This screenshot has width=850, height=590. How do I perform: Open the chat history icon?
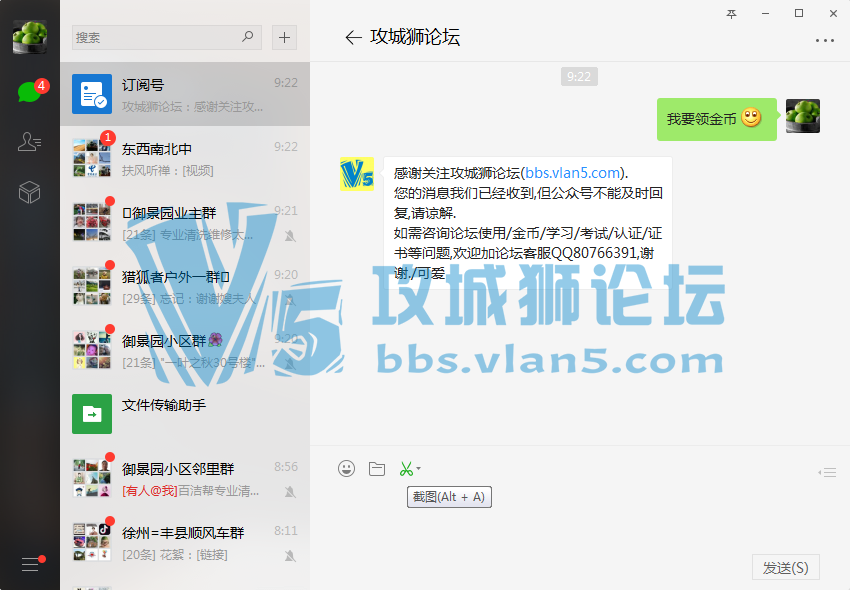[827, 472]
